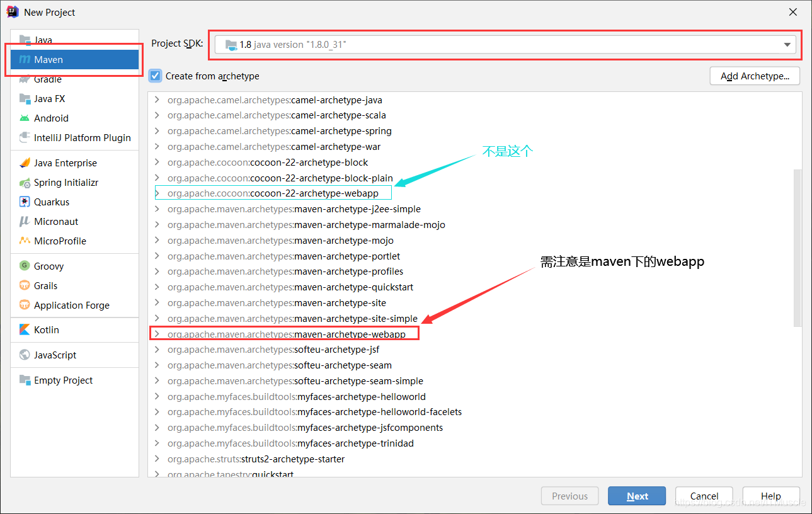Select myfaces-archetype-trinidad archetype
The height and width of the screenshot is (514, 812).
[x=290, y=443]
